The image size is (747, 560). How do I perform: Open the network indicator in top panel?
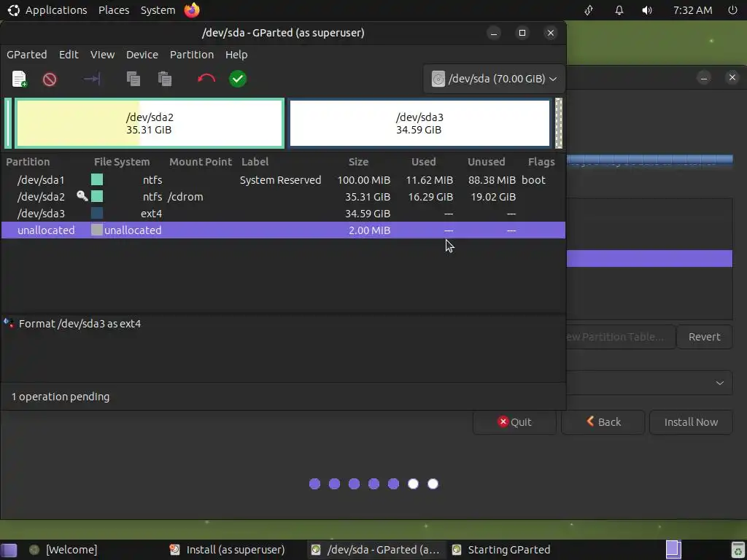589,10
